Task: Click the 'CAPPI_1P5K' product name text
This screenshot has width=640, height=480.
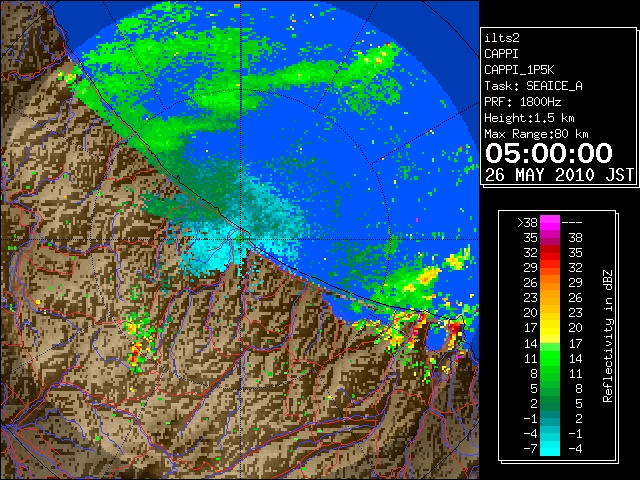Action: pos(519,70)
